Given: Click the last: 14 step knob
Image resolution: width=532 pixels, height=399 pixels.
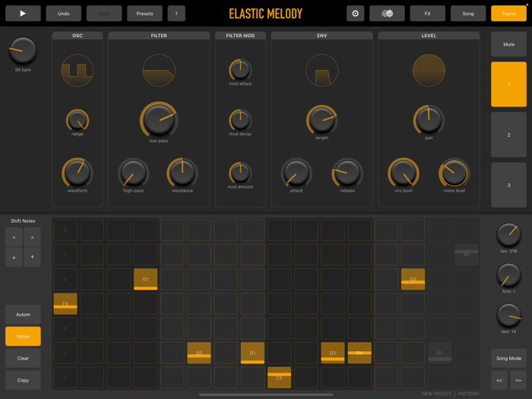Looking at the screenshot, I should [508, 315].
